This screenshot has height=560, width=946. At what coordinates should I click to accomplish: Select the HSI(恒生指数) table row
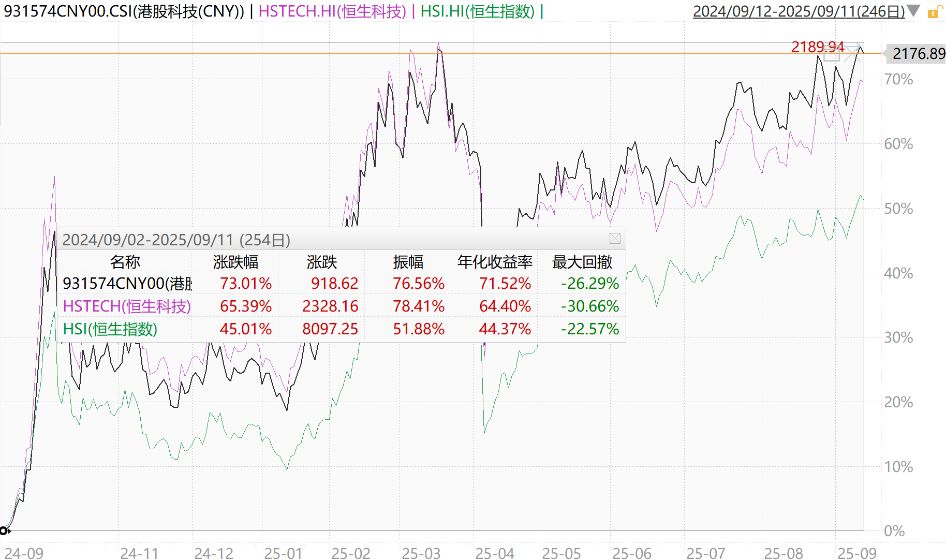click(110, 329)
